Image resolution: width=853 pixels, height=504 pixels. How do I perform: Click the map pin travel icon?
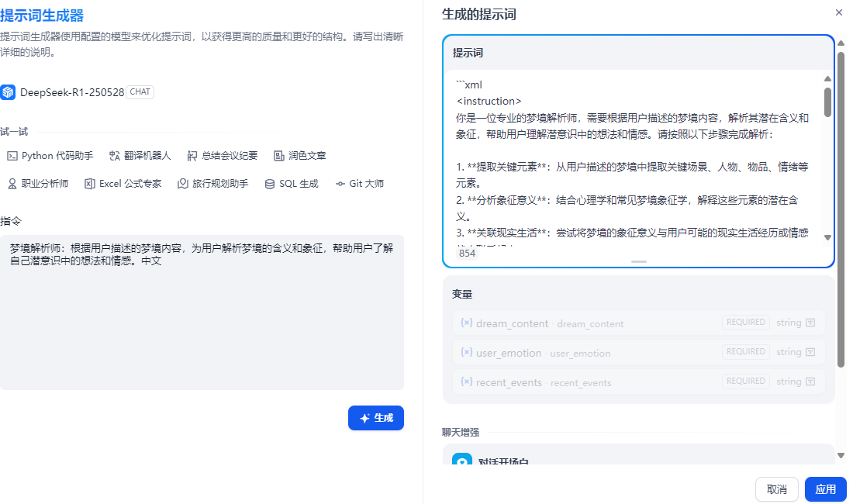183,184
